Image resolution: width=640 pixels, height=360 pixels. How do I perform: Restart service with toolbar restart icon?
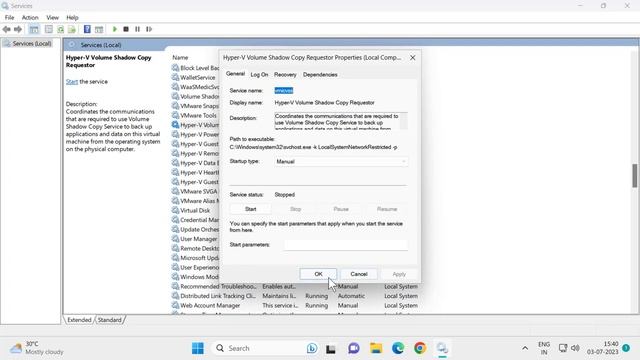pos(149,29)
